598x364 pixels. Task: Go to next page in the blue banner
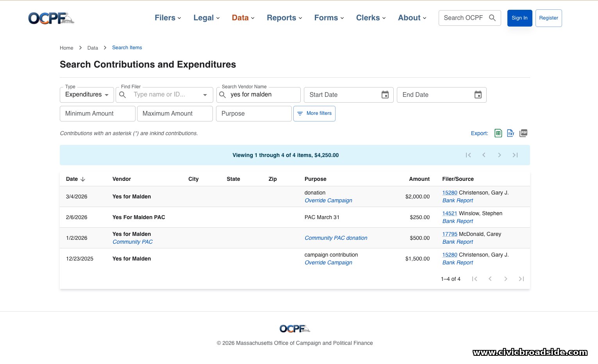500,155
